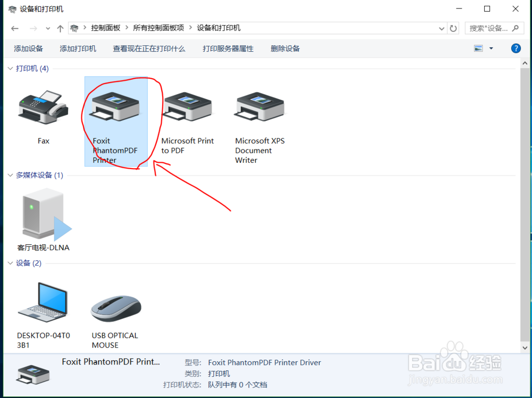This screenshot has width=532, height=398.
Task: Open the help question mark icon
Action: [516, 48]
